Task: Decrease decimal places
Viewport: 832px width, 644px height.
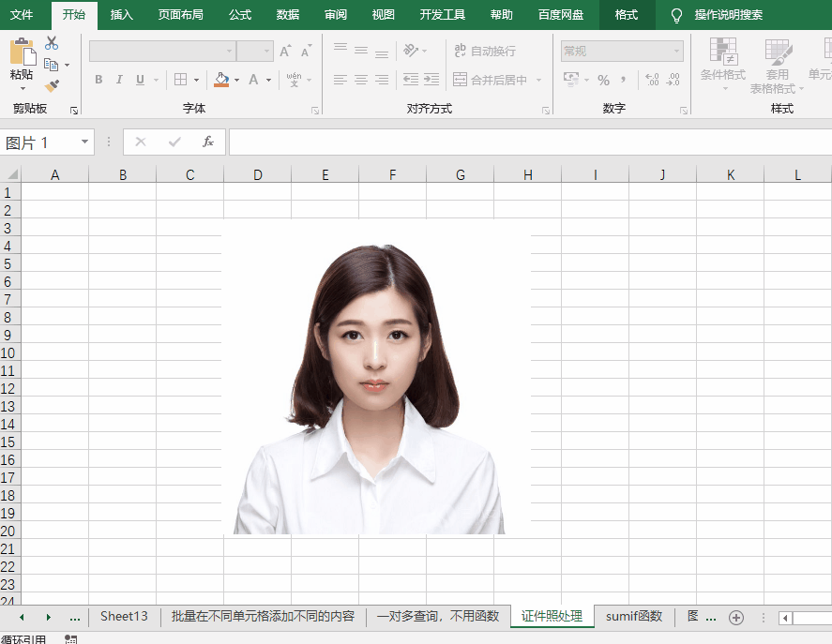Action: coord(673,80)
